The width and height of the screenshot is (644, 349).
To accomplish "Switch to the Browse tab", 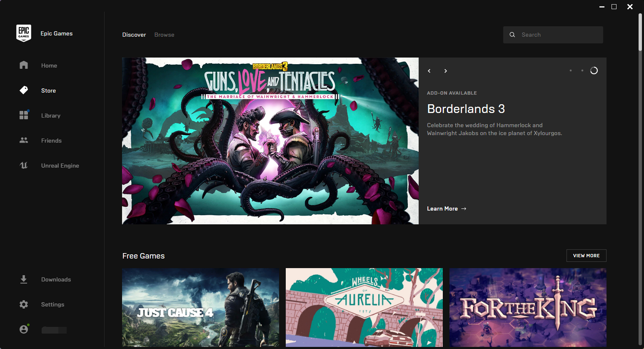I will coord(164,35).
